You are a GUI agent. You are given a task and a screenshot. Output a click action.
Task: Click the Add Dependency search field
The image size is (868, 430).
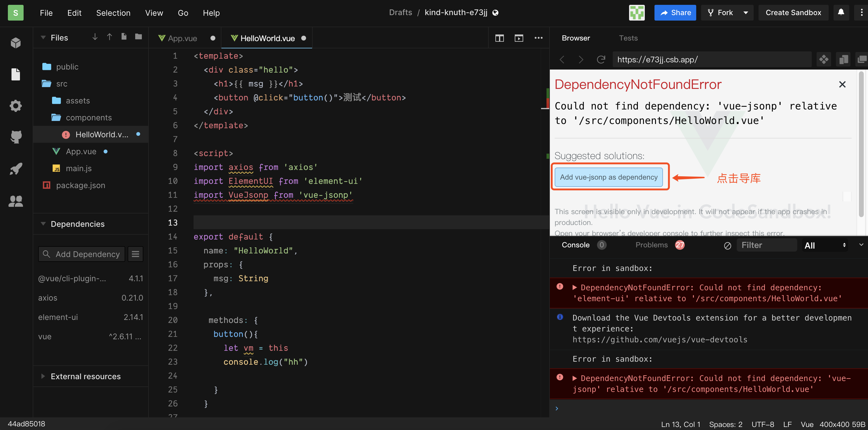pos(87,254)
